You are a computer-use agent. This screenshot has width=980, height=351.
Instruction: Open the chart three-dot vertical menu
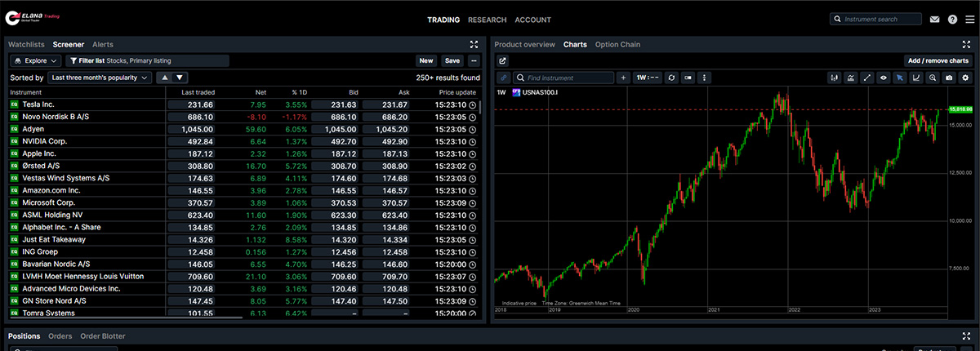(x=704, y=78)
